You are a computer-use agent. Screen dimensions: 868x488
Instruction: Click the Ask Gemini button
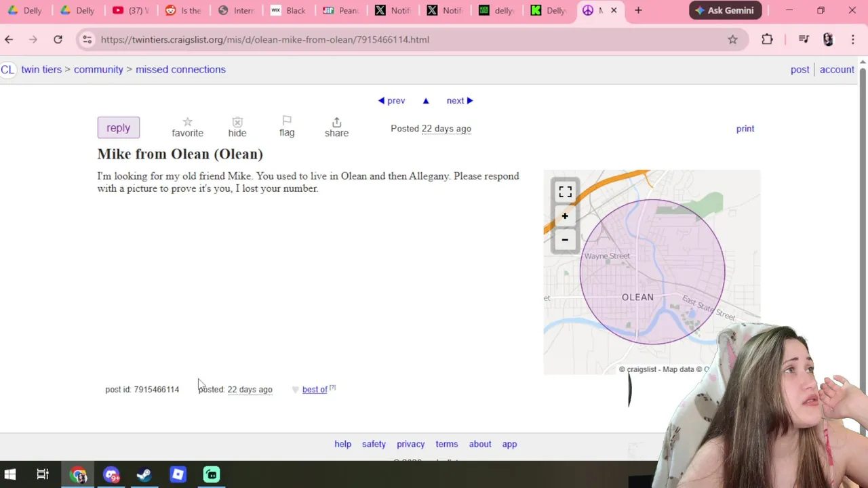click(726, 10)
